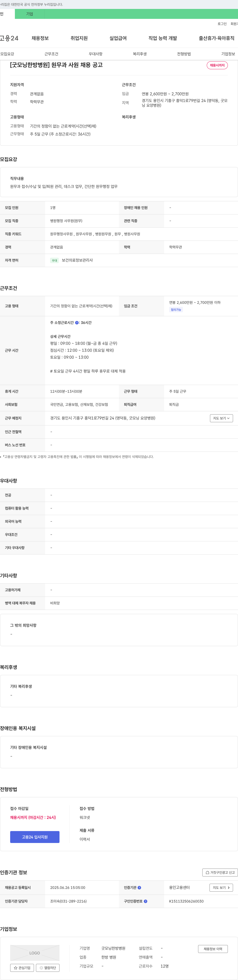Click 국민연금, 고용보험, 산재보험, 건강보험 text
Viewport: 238px width, 980px height.
click(79, 404)
